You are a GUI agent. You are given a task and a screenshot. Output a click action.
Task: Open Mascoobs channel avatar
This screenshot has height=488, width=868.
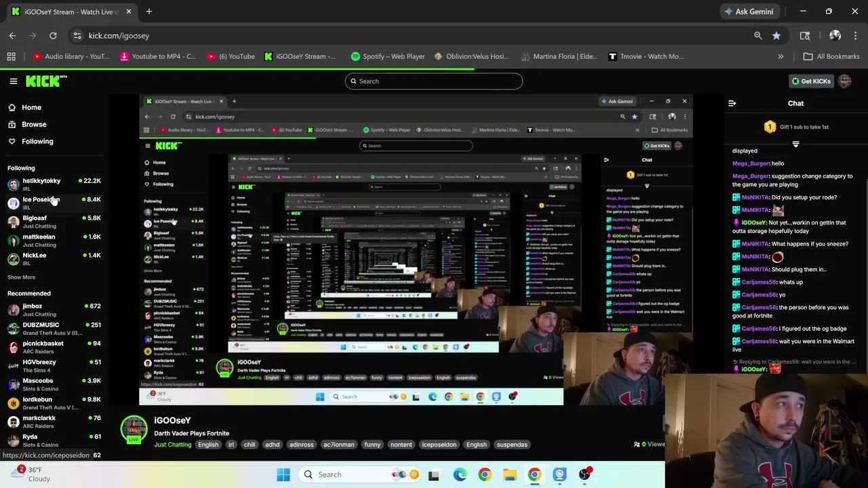[13, 384]
